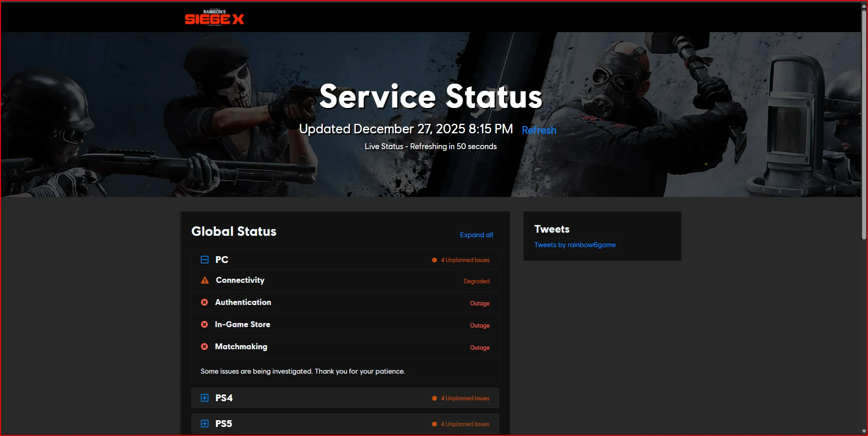Open the Rainbow Six Siege X logo
This screenshot has height=436, width=868.
(x=214, y=17)
